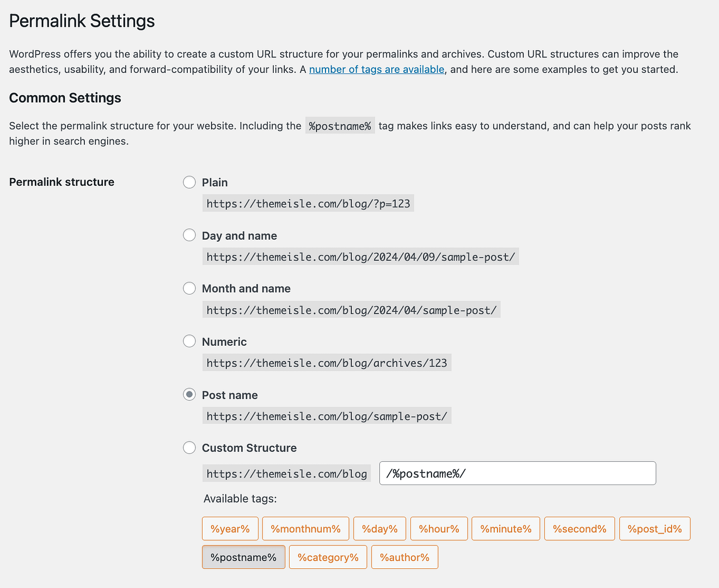
Task: Click the %postname% code snippet in the description
Action: tap(340, 125)
